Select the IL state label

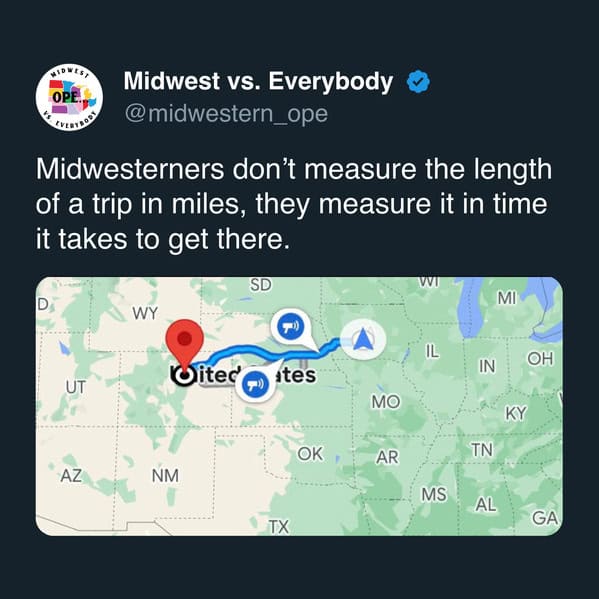pos(432,351)
